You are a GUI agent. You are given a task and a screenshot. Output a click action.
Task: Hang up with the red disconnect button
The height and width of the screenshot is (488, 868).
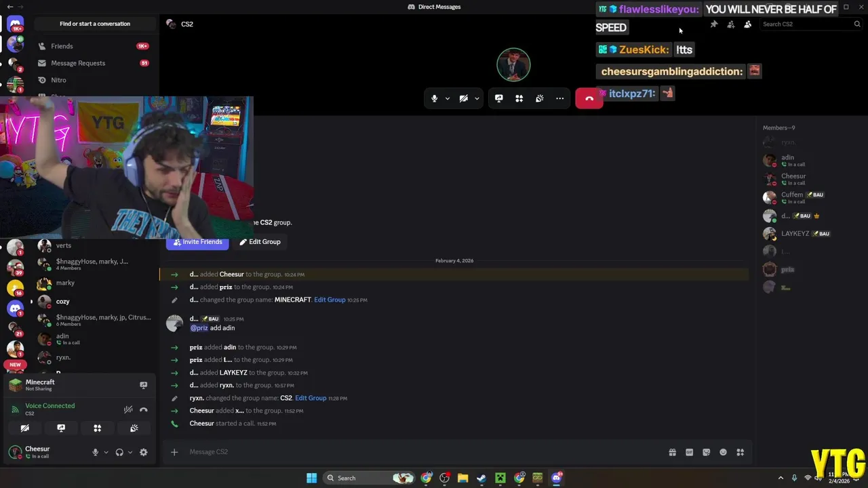tap(589, 98)
